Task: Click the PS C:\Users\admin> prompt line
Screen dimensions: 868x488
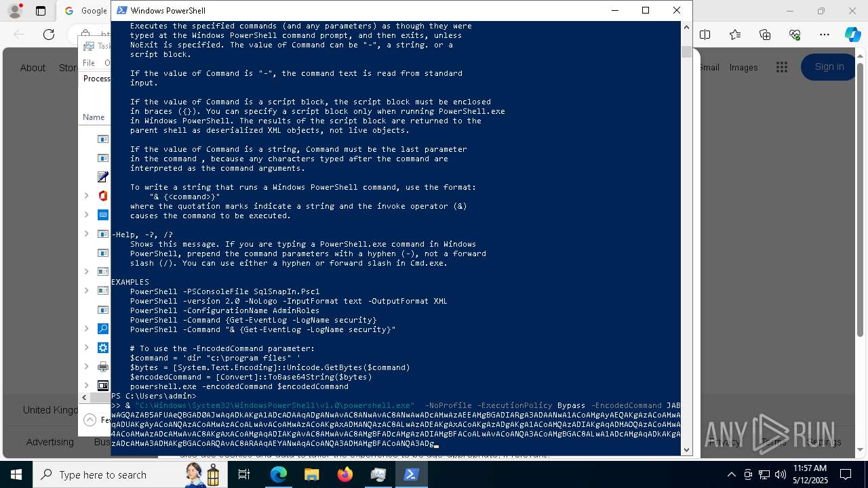Action: tap(154, 396)
